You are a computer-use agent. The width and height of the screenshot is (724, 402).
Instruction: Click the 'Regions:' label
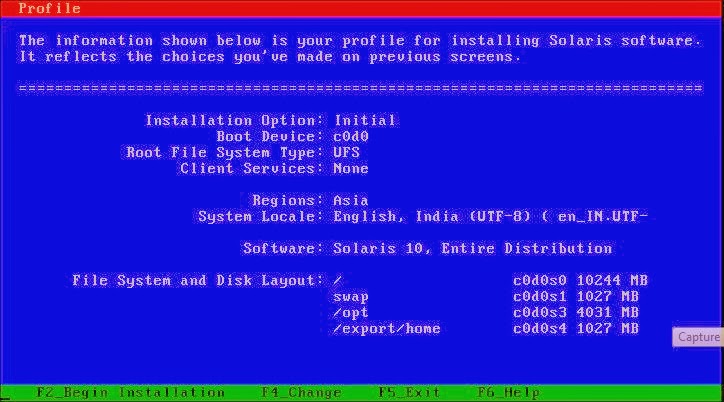pos(288,201)
